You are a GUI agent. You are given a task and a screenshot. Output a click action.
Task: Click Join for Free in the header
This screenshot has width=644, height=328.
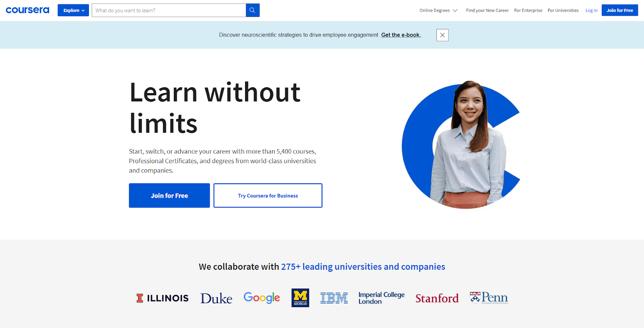click(x=620, y=10)
